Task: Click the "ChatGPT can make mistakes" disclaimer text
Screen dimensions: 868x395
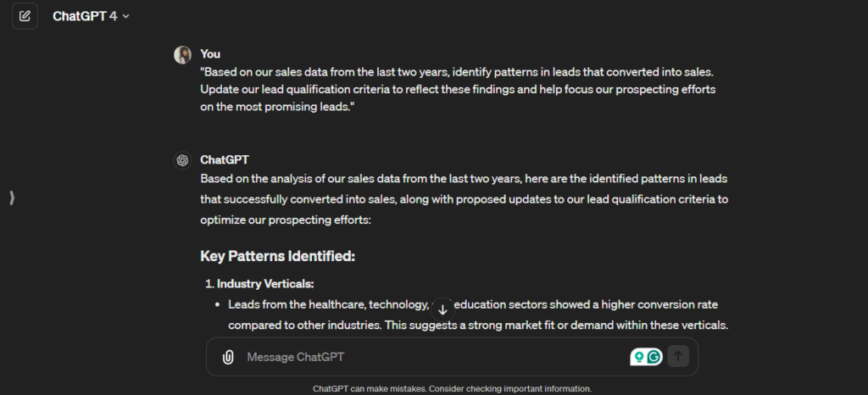Action: 452,388
